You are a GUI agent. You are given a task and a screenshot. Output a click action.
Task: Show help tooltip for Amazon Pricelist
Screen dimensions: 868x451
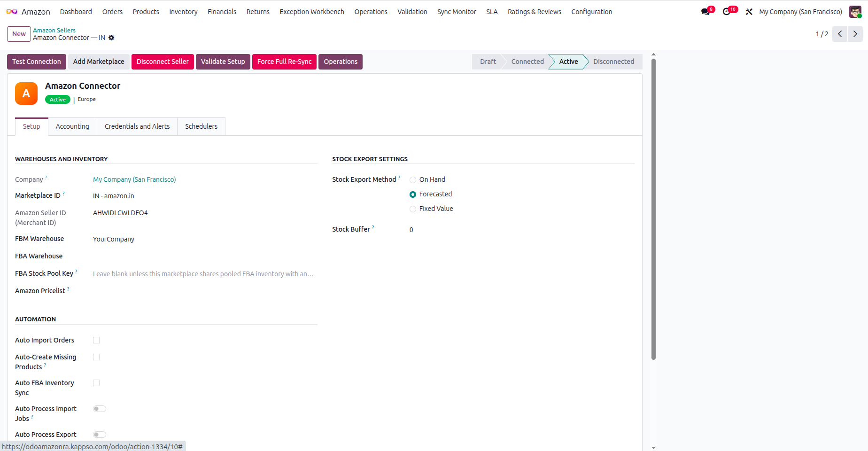point(68,289)
